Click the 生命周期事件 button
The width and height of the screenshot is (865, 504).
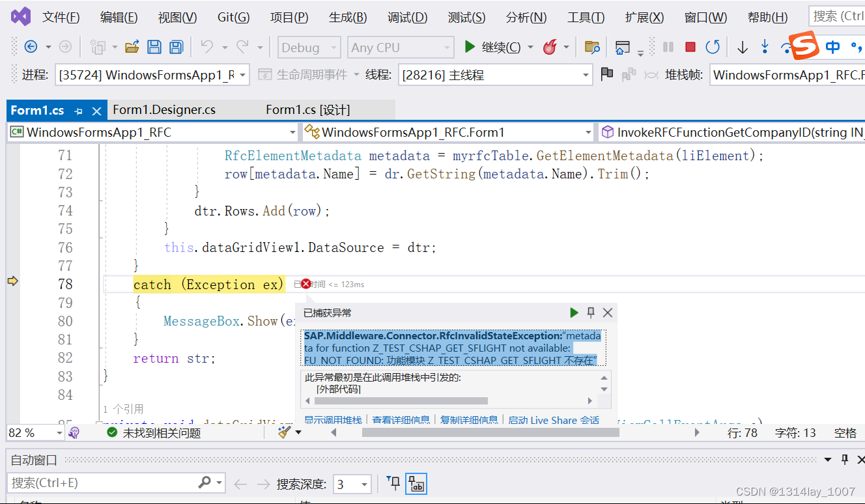pyautogui.click(x=308, y=75)
